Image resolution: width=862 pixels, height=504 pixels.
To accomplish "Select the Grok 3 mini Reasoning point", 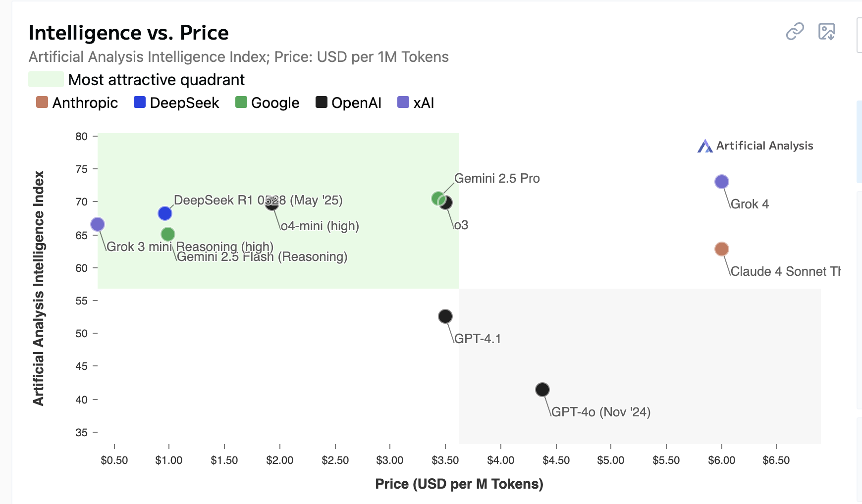I will tap(98, 224).
